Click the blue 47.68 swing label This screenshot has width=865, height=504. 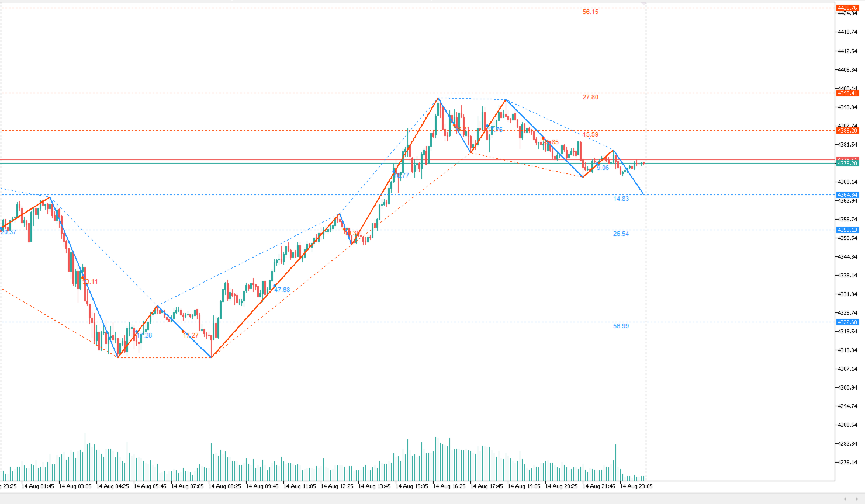pyautogui.click(x=282, y=290)
